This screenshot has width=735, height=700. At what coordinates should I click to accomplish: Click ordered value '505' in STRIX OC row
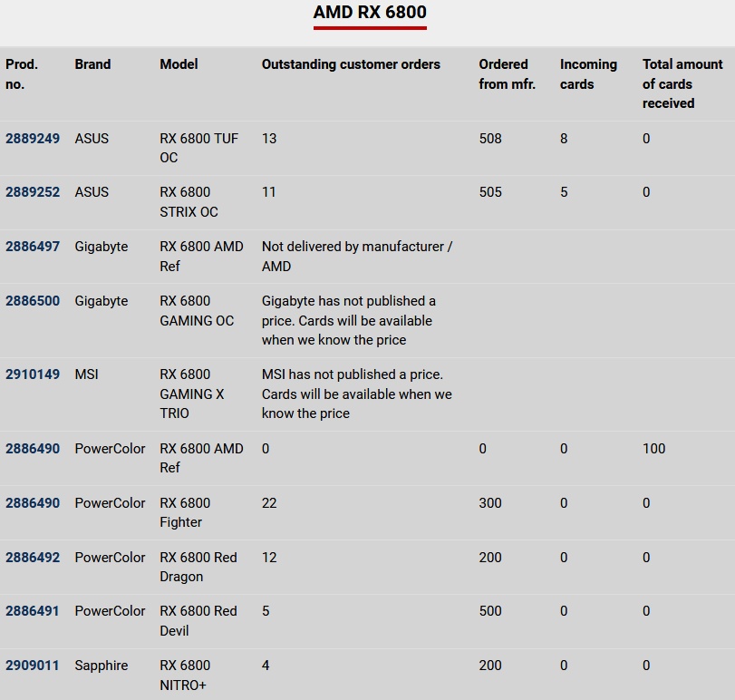[490, 191]
